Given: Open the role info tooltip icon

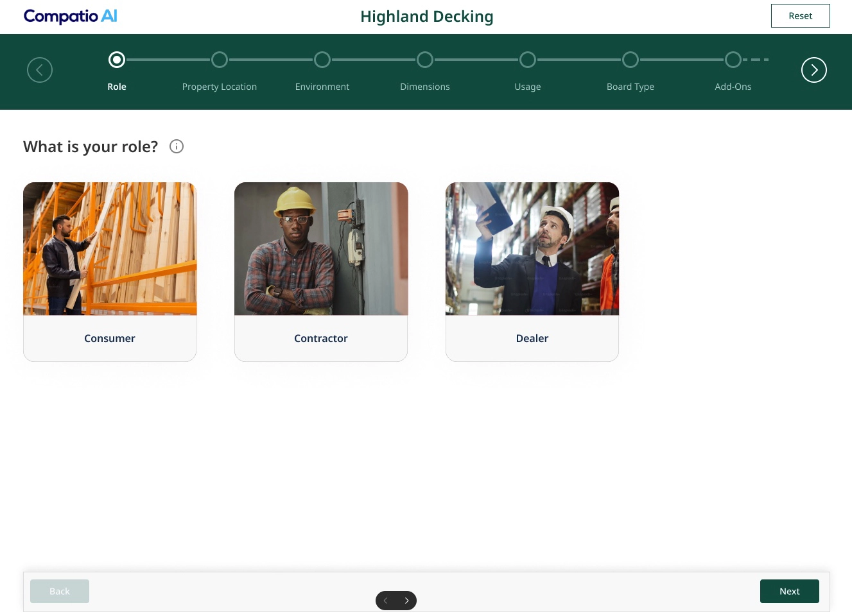Looking at the screenshot, I should (x=177, y=146).
